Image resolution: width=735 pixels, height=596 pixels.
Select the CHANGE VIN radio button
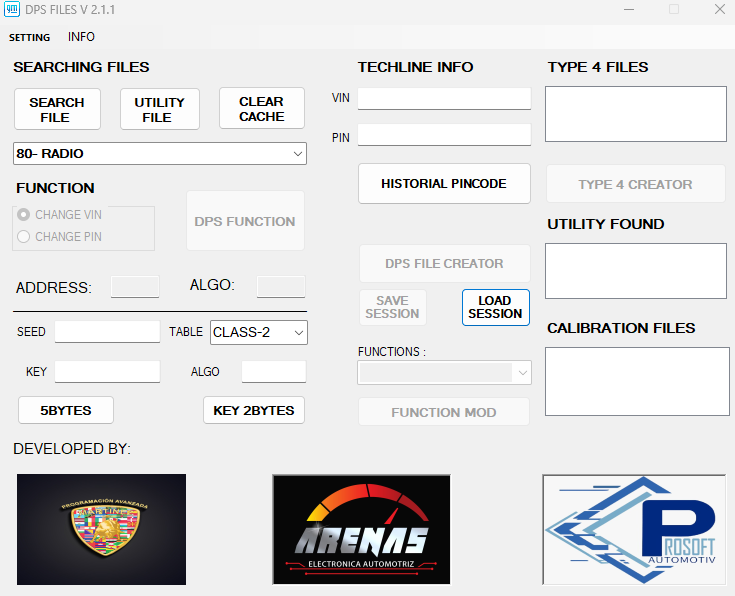(x=24, y=215)
